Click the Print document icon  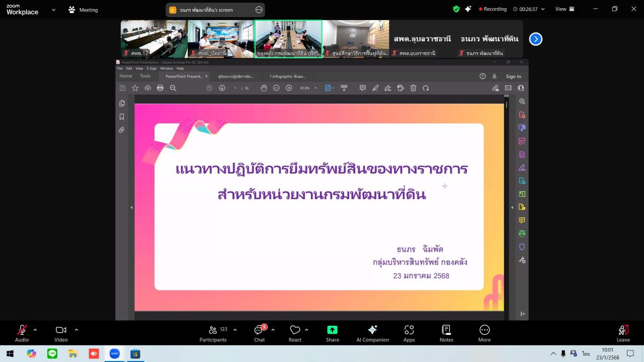click(x=160, y=87)
